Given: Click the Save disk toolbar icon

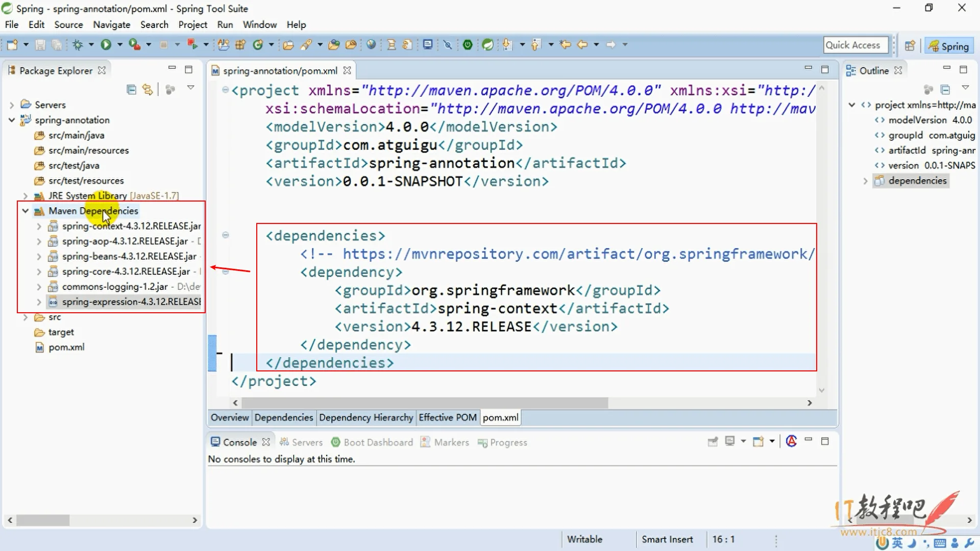Looking at the screenshot, I should (x=40, y=45).
